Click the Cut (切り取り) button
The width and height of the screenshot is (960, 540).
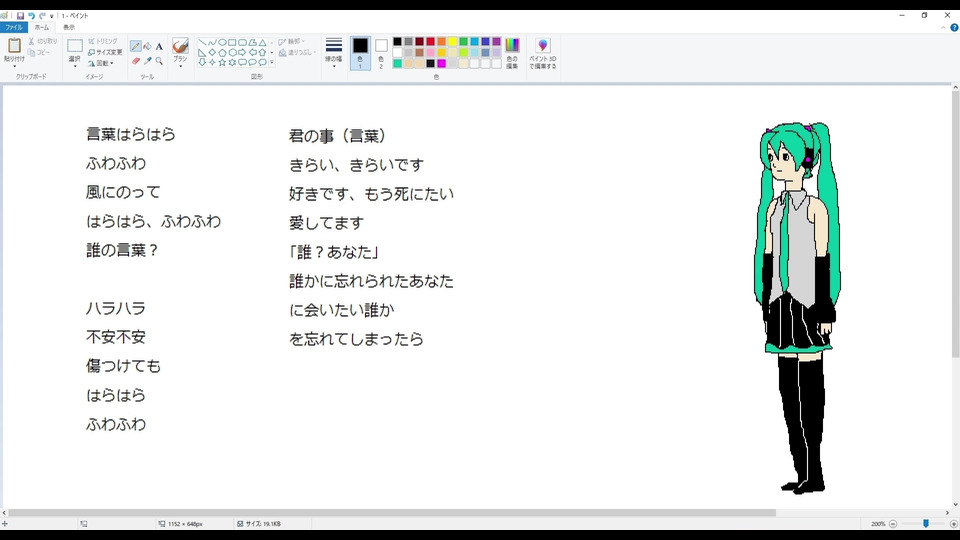pyautogui.click(x=43, y=41)
